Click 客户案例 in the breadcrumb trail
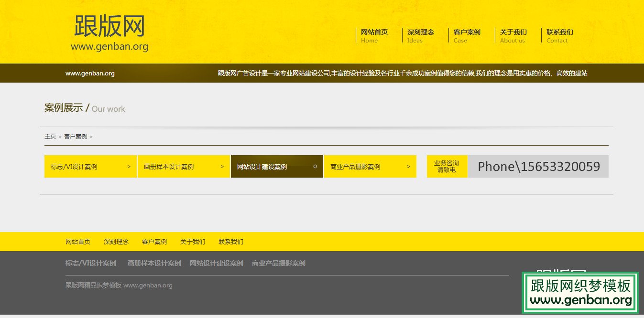The image size is (644, 318). 76,136
